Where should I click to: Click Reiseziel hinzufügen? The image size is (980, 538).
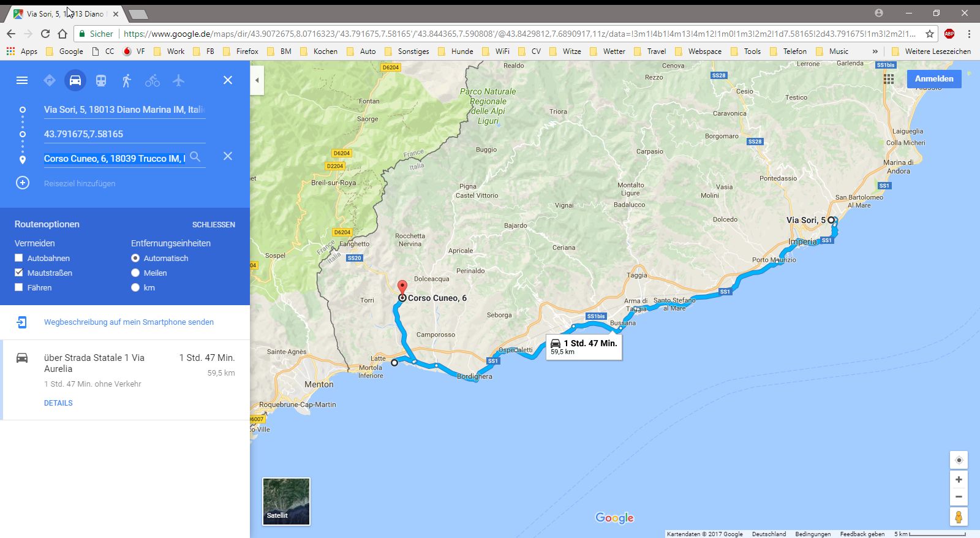tap(80, 183)
